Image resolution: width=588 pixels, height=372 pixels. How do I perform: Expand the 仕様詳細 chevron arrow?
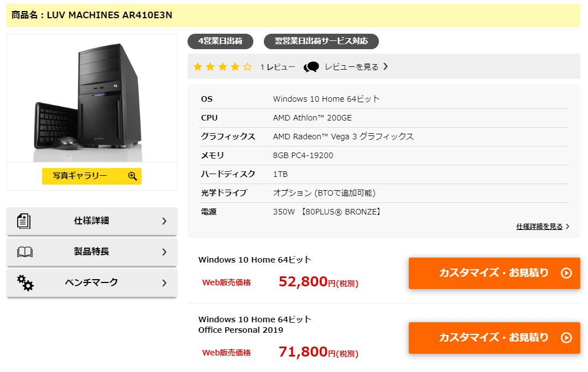pos(164,221)
